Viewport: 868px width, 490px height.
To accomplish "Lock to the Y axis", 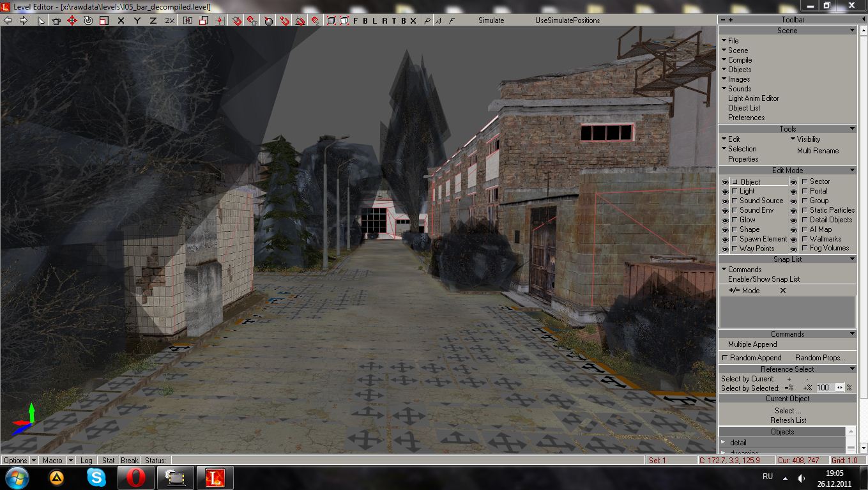I will coord(137,20).
